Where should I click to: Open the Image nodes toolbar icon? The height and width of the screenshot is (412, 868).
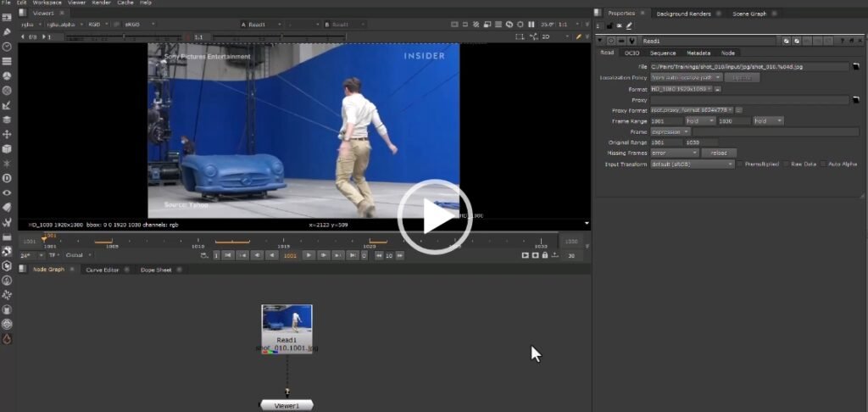[7, 18]
